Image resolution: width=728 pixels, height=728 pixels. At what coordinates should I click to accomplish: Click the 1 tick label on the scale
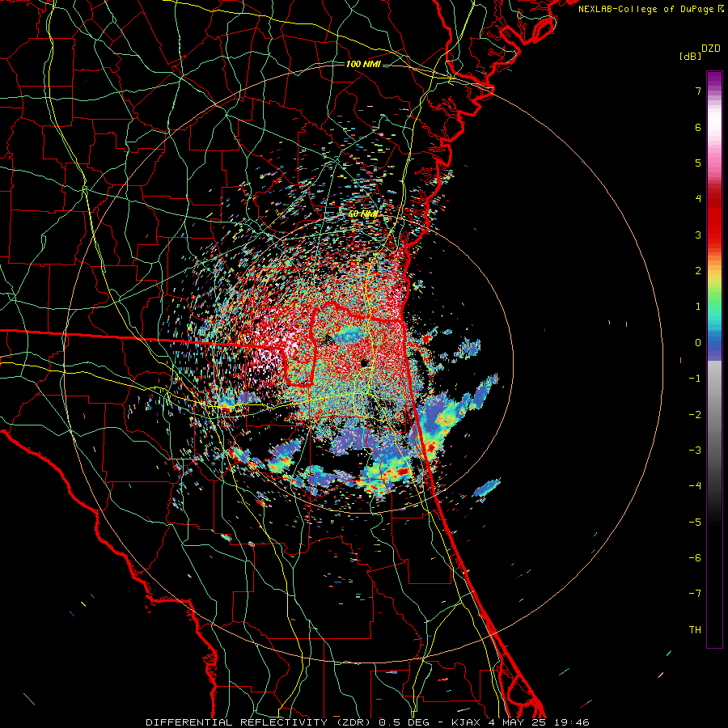point(698,307)
